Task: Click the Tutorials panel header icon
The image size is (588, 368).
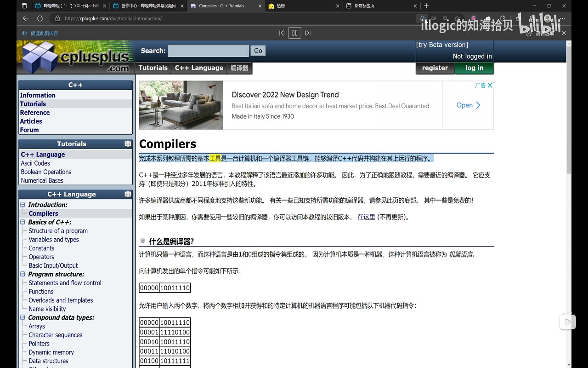Action: (128, 144)
